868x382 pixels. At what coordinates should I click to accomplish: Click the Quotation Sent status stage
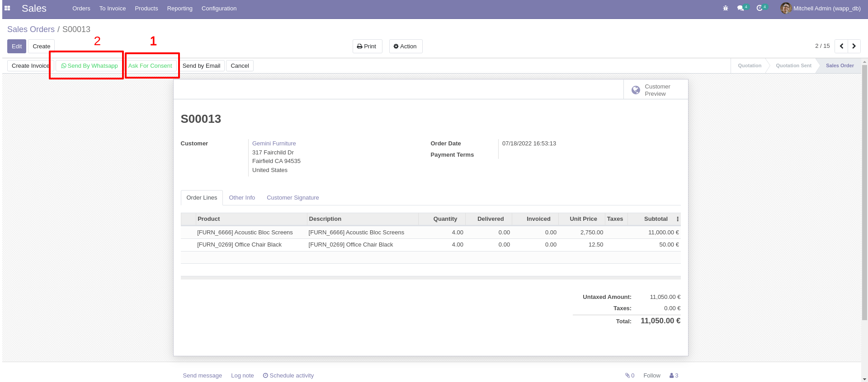(x=793, y=65)
